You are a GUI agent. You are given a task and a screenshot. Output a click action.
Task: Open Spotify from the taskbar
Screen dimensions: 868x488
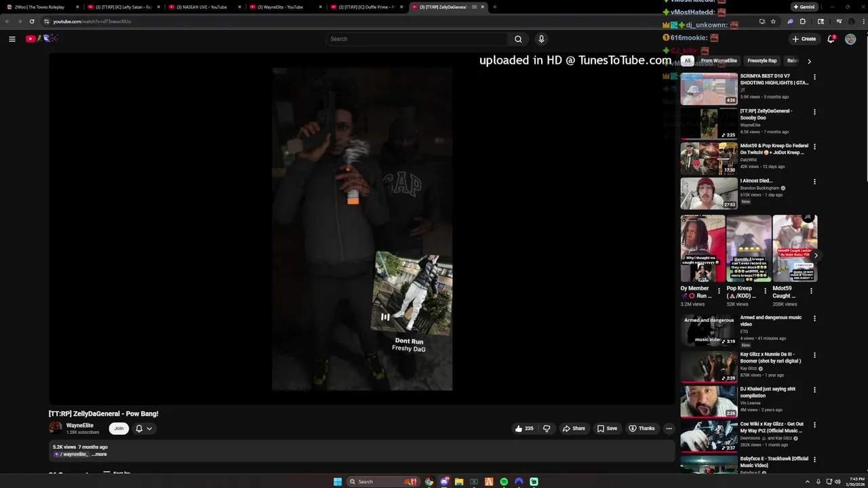coord(504,482)
